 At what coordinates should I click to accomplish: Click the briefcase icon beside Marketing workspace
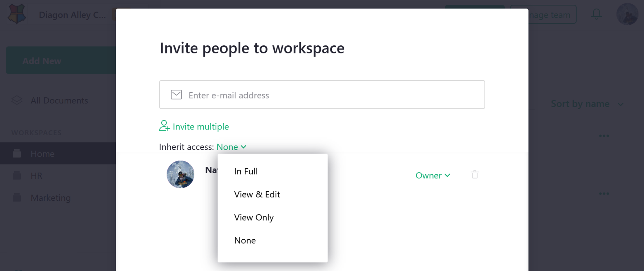pyautogui.click(x=17, y=197)
